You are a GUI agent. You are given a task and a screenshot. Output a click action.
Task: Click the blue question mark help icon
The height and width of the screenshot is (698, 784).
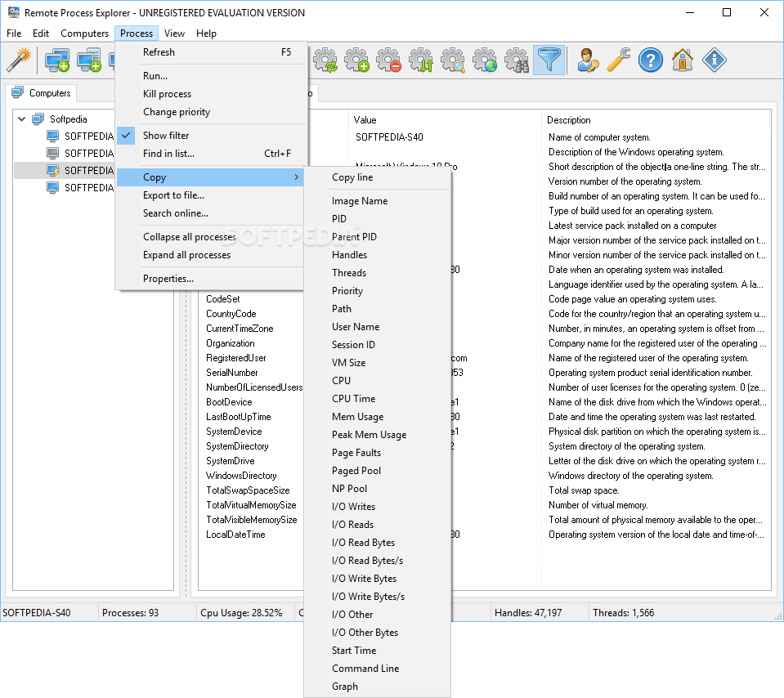coord(651,60)
